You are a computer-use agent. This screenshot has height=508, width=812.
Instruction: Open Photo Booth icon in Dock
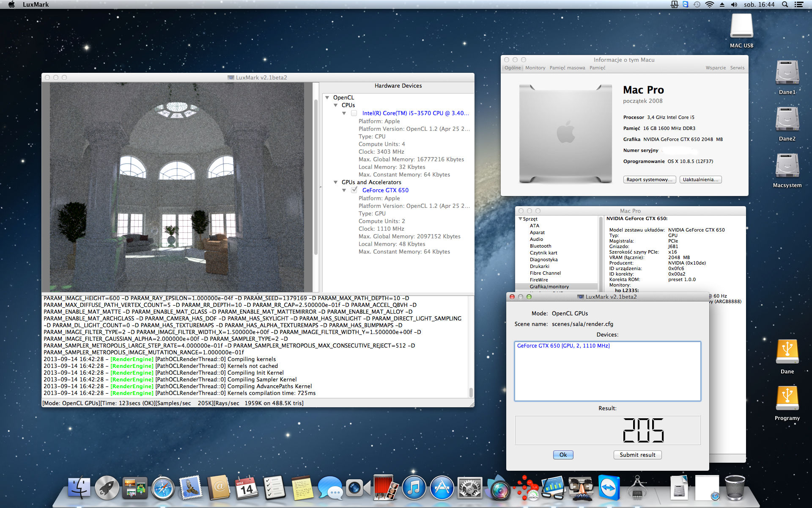coord(386,488)
